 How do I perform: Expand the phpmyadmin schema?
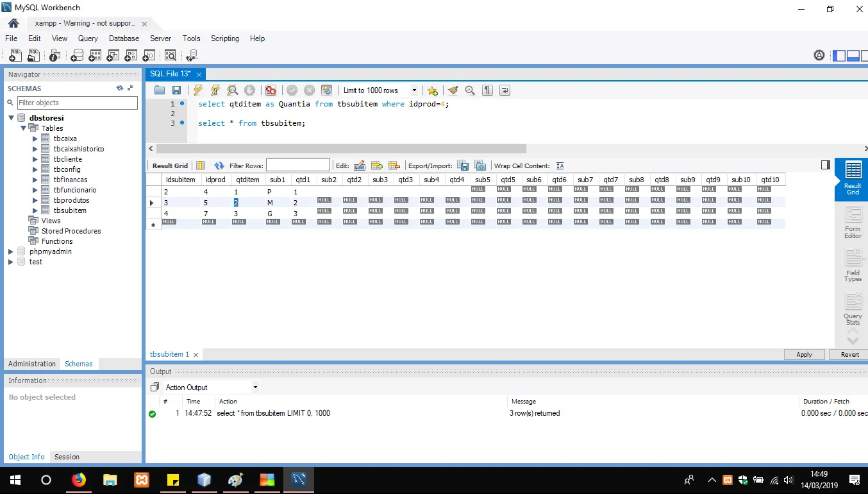pyautogui.click(x=11, y=251)
